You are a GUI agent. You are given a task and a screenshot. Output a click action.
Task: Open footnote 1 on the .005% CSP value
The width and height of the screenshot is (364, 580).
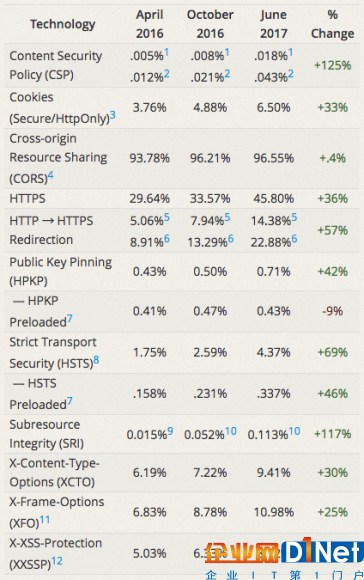[x=167, y=52]
